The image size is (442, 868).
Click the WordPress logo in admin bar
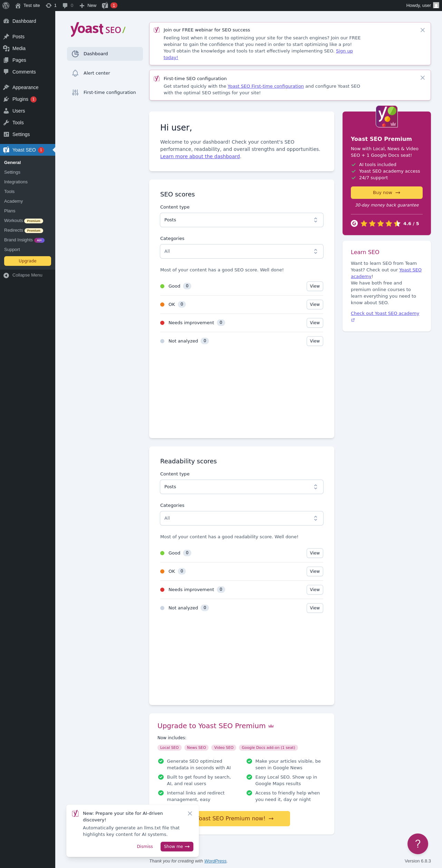pos(6,6)
